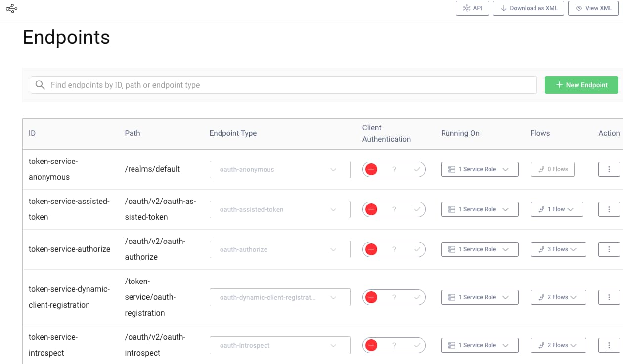Click the download arrow icon in Download as XML

coord(503,8)
